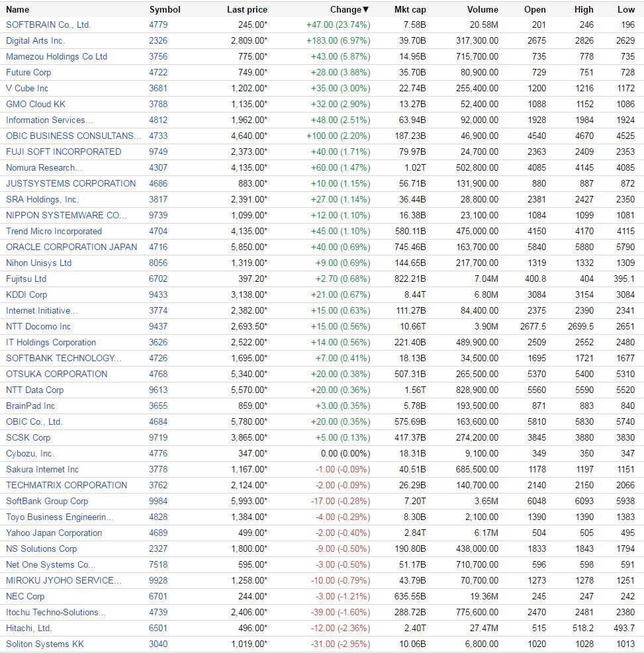Screen dimensions: 644x653
Task: Open the Nihon Unisys Ltd link
Action: 39,263
